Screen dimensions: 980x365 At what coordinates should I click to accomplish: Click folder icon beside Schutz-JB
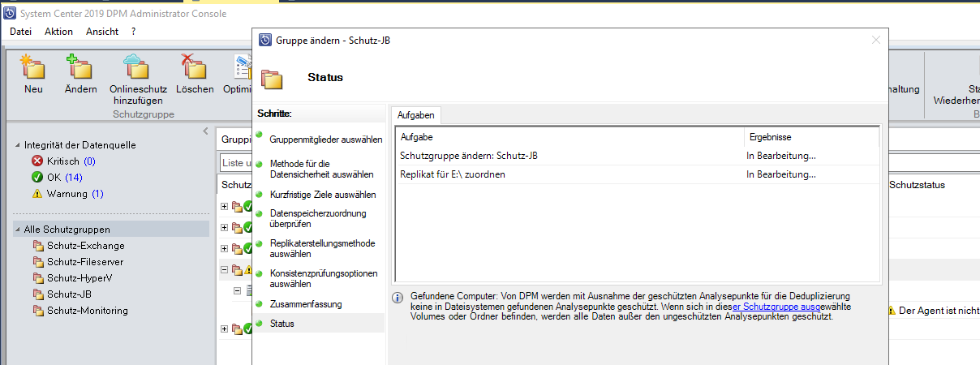pos(38,294)
